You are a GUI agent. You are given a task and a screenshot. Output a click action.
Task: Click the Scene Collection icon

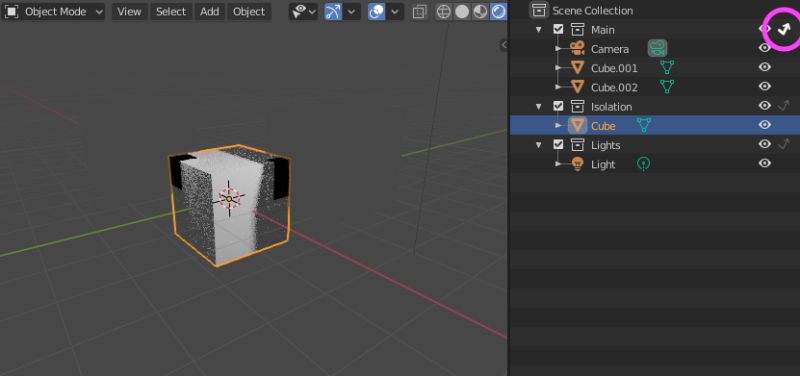point(539,10)
